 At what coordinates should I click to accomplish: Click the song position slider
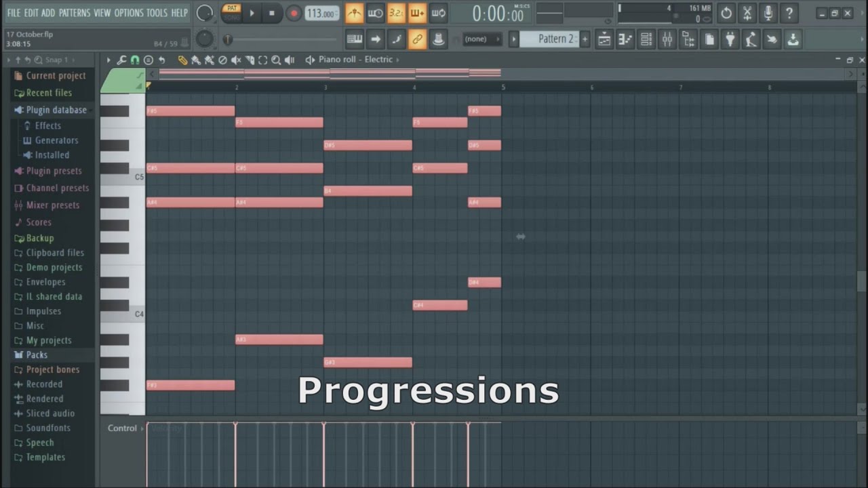[x=281, y=39]
